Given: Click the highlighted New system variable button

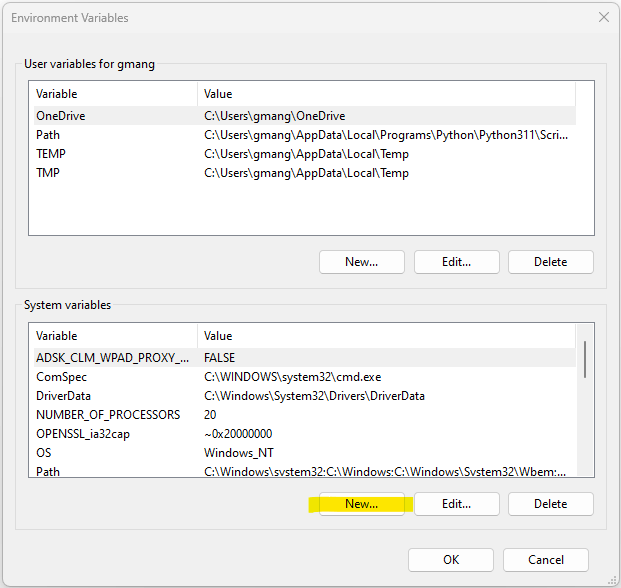Looking at the screenshot, I should [x=362, y=504].
